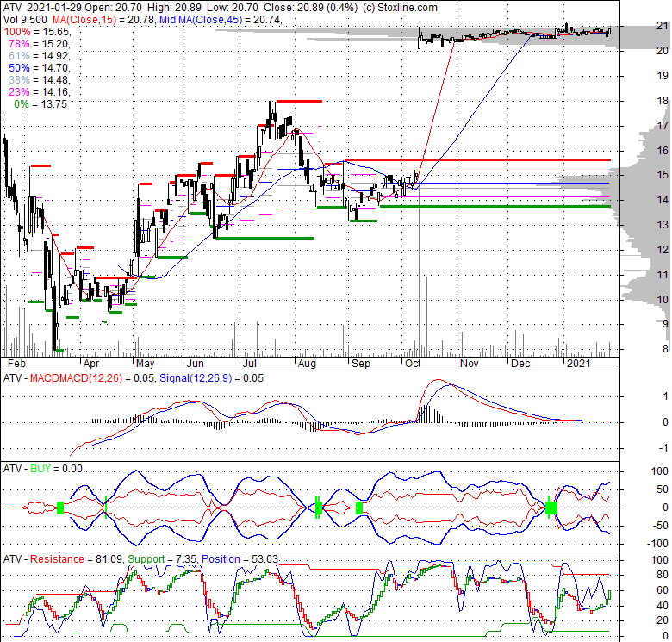Click the 'ATV - BUY = 0.00' label
Image resolution: width=672 pixels, height=642 pixels.
click(43, 469)
